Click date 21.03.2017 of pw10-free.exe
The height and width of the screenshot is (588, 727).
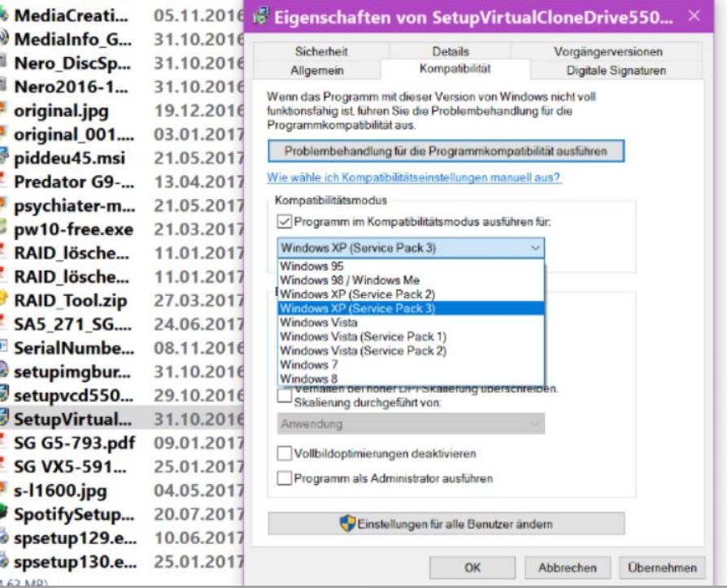tap(198, 229)
